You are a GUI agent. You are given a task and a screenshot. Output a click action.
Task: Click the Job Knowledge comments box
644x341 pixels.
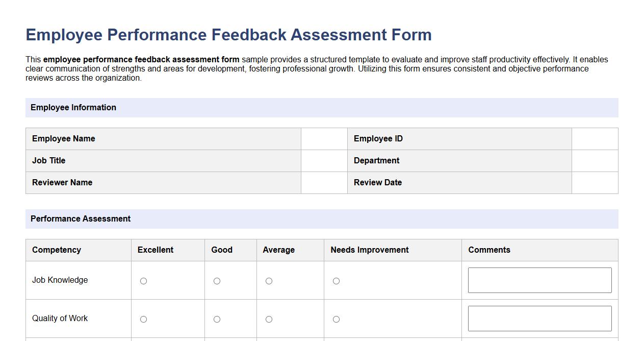coord(539,280)
